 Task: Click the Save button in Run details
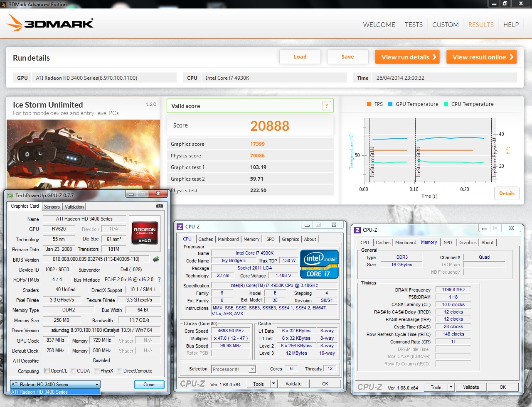click(x=348, y=57)
